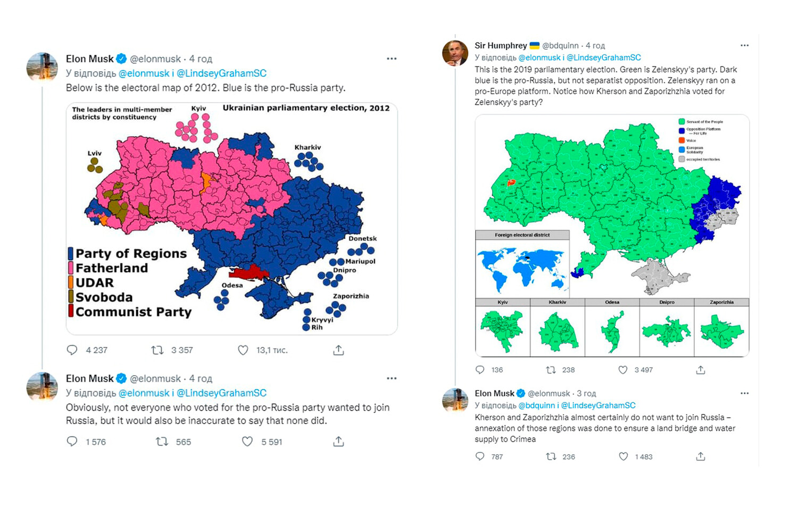This screenshot has height=532, width=798.
Task: Open more options menu on Sir Humphrey's tweet
Action: click(744, 45)
